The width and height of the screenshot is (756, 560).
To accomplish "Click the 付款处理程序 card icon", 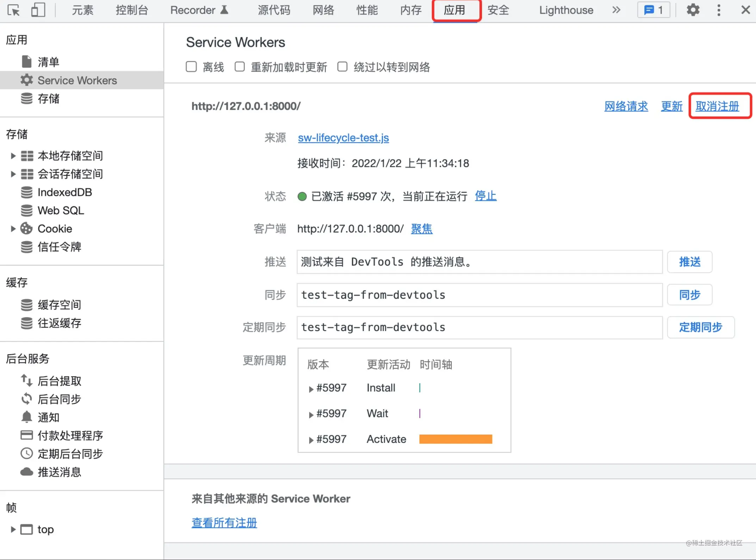I will [x=27, y=435].
